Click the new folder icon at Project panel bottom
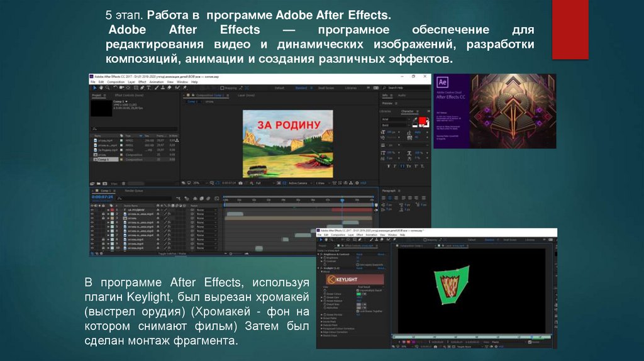This screenshot has height=361, width=644. pyautogui.click(x=99, y=183)
